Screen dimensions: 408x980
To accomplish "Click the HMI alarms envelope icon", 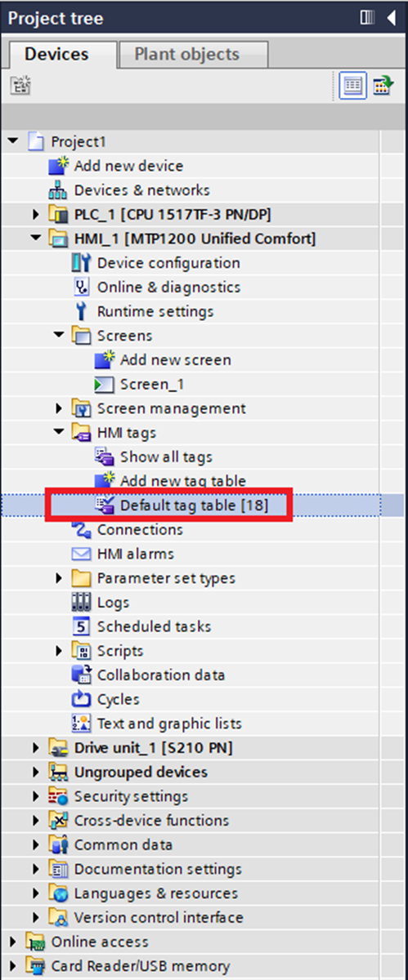I will pos(82,554).
